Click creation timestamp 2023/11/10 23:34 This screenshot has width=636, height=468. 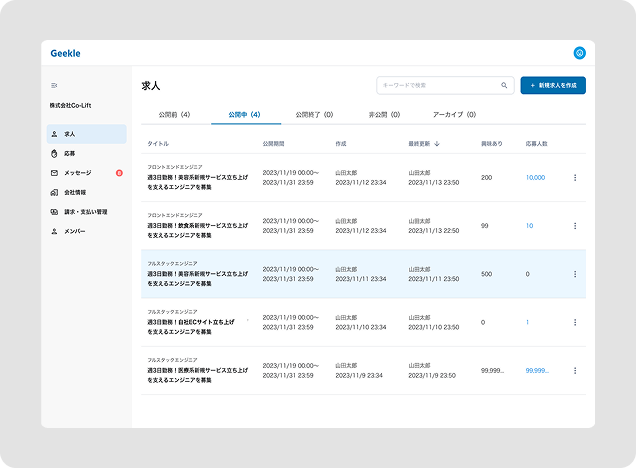pyautogui.click(x=361, y=327)
